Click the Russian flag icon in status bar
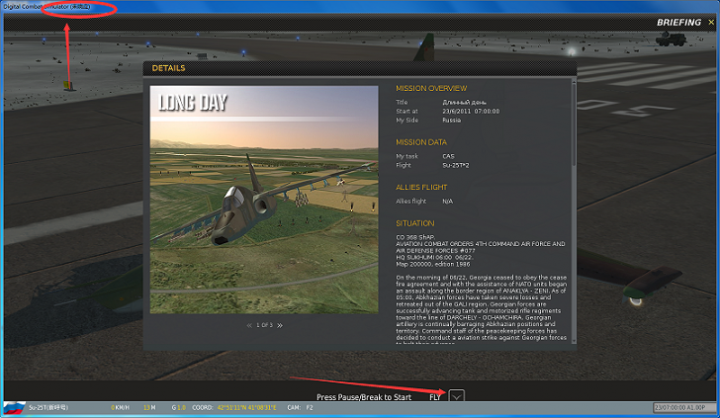Image resolution: width=720 pixels, height=418 pixels. click(14, 408)
